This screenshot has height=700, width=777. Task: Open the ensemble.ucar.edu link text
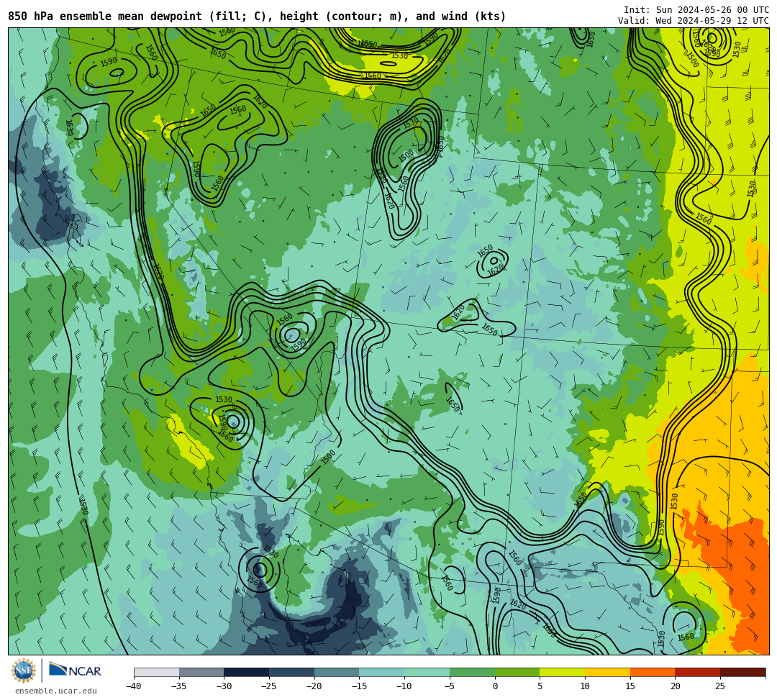point(56,691)
